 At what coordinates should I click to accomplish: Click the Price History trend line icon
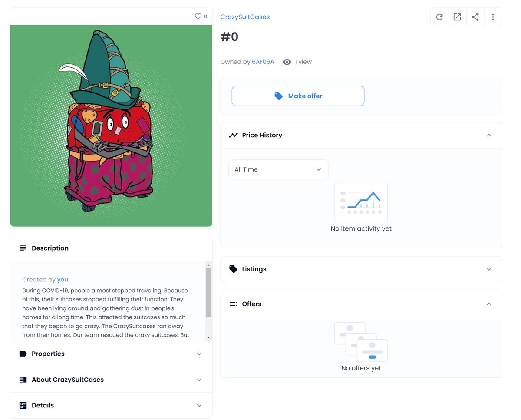pyautogui.click(x=233, y=135)
